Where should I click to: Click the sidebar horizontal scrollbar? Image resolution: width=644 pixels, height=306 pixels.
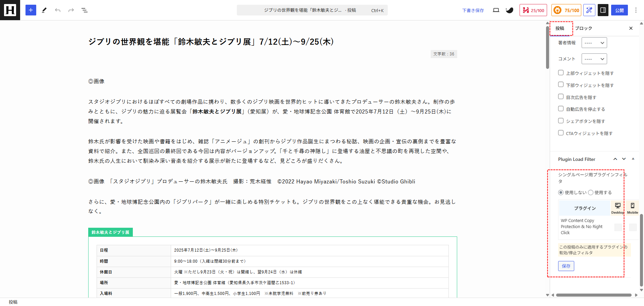[594, 295]
